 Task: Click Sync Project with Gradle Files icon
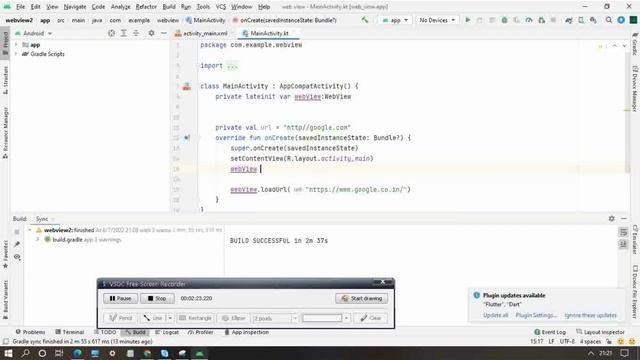pyautogui.click(x=569, y=20)
